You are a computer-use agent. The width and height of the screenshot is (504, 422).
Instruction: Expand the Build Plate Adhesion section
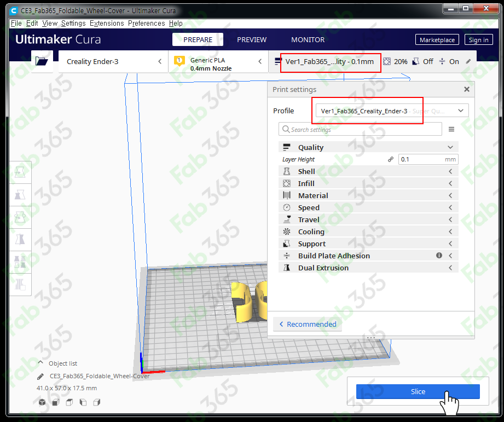click(368, 256)
